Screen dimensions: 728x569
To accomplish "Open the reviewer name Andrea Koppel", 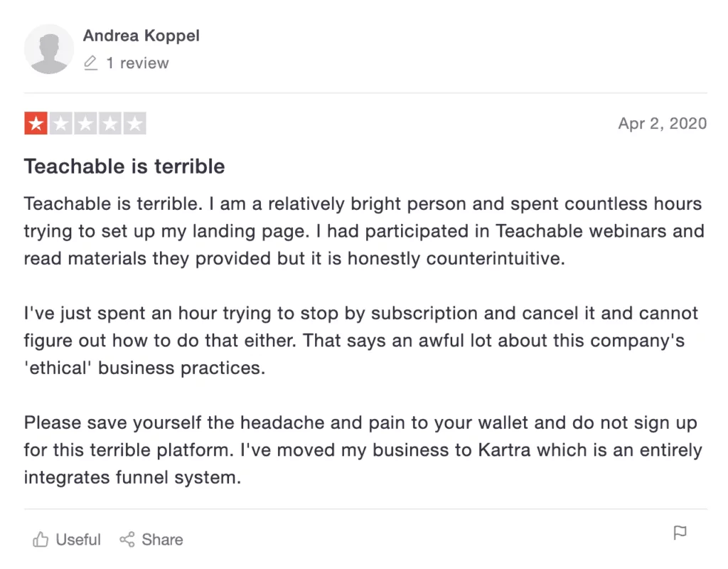I will pyautogui.click(x=141, y=36).
